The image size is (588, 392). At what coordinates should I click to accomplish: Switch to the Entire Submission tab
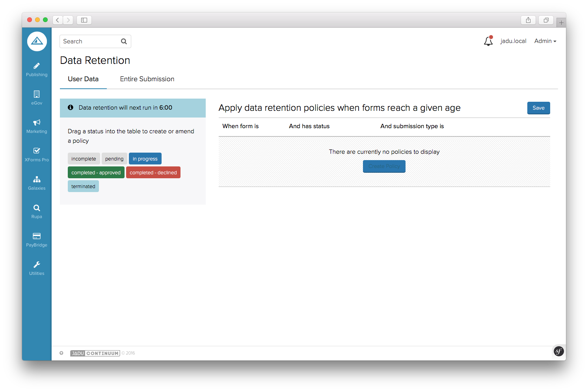147,79
